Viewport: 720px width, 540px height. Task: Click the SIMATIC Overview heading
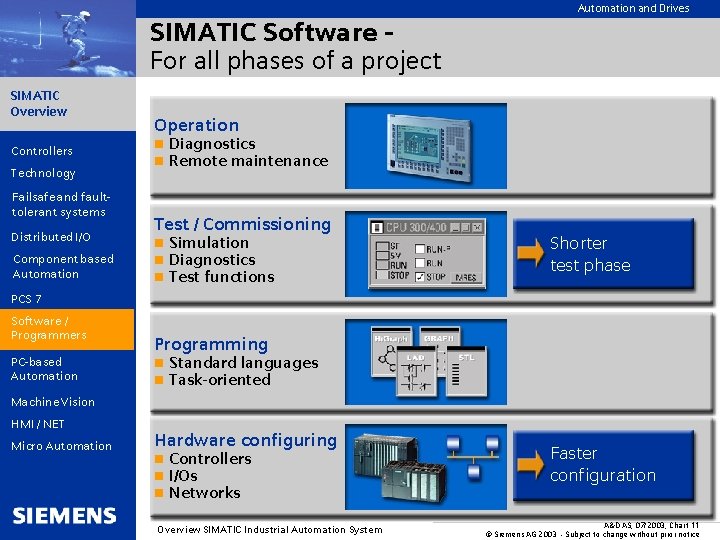39,103
